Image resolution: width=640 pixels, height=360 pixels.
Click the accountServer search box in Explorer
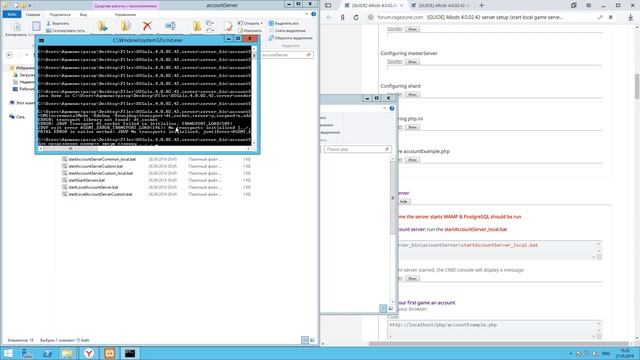pyautogui.click(x=287, y=55)
